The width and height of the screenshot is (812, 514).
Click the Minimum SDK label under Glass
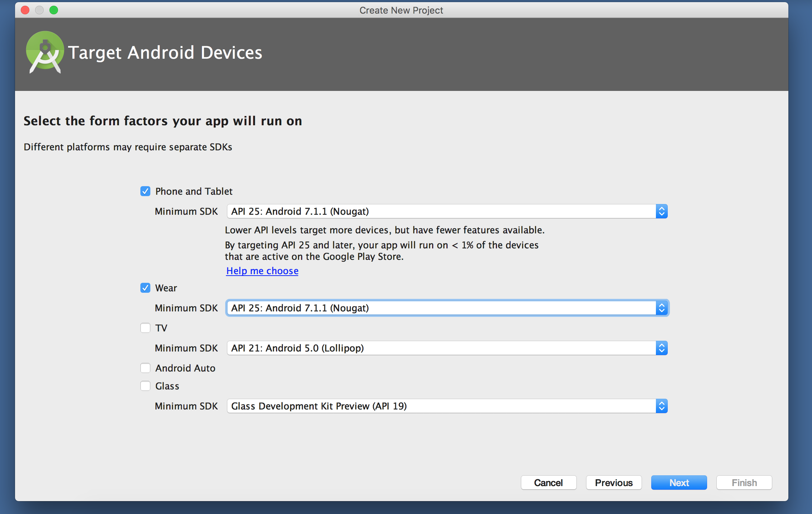coord(186,406)
